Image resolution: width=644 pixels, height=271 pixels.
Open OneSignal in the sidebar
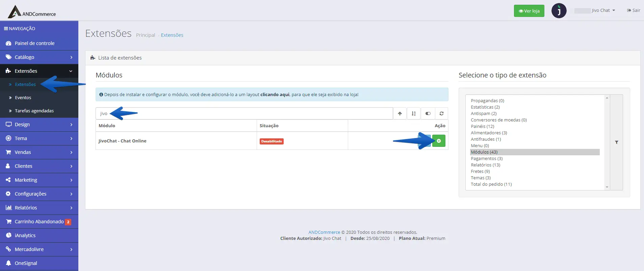point(26,263)
